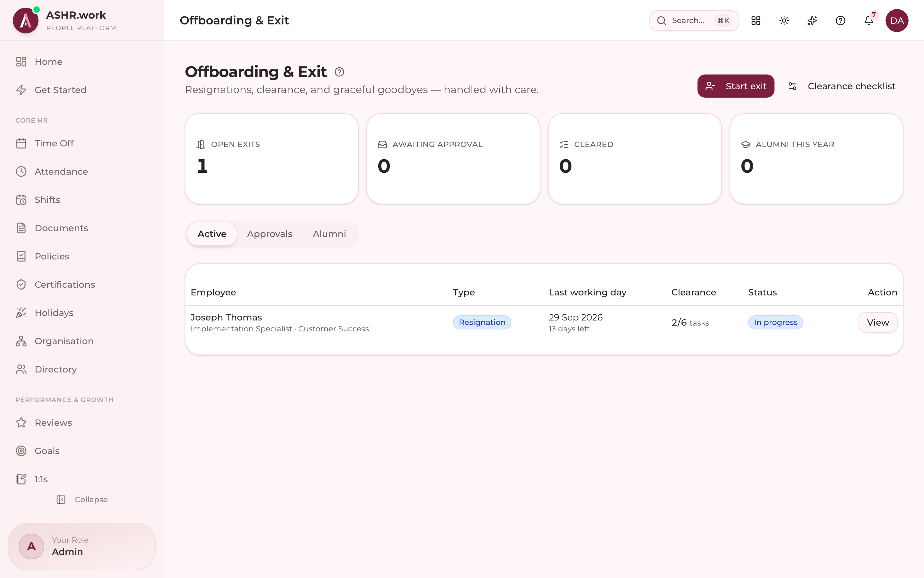Open the Directory page
This screenshot has width=924, height=578.
coord(82,370)
